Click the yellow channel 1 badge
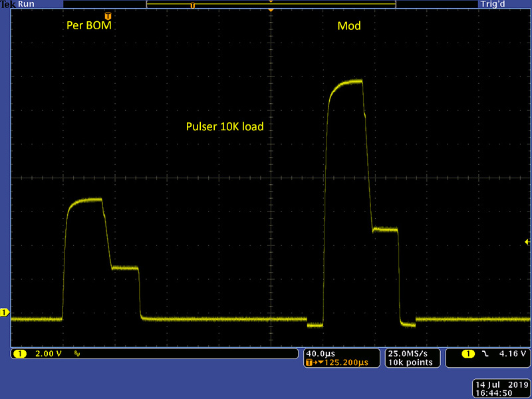This screenshot has width=532, height=399. pyautogui.click(x=20, y=354)
